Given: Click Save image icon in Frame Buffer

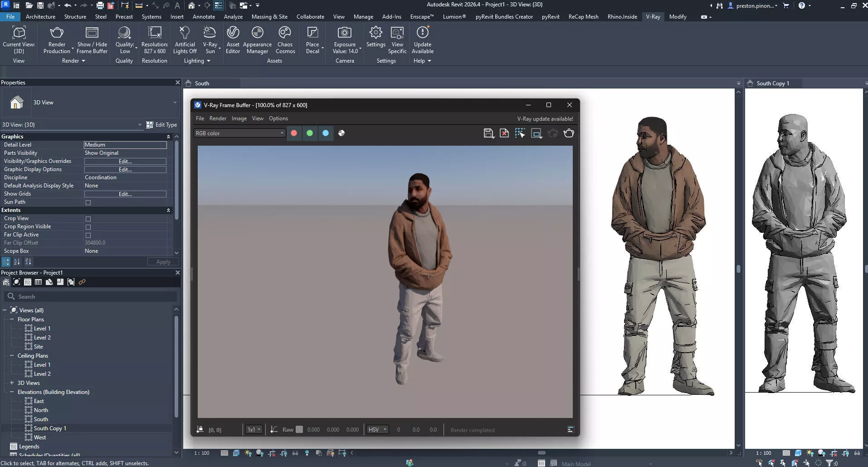Looking at the screenshot, I should tap(488, 133).
